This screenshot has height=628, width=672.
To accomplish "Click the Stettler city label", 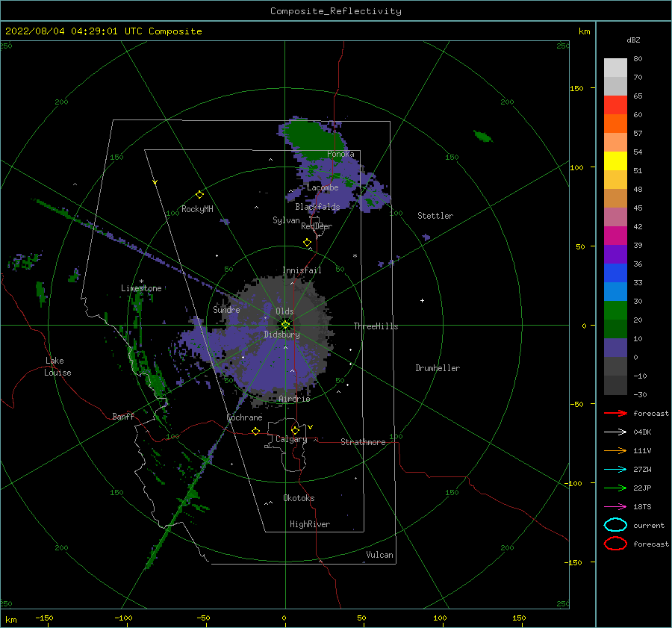I will coord(435,216).
